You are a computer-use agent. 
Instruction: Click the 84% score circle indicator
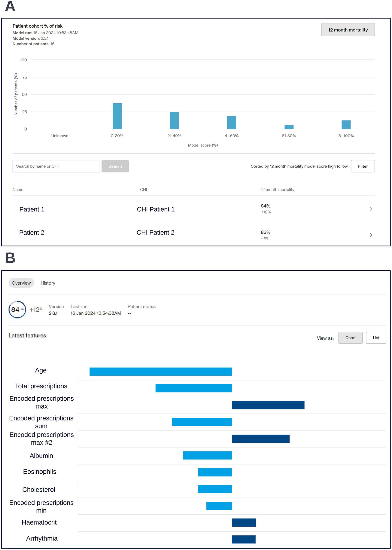17,309
